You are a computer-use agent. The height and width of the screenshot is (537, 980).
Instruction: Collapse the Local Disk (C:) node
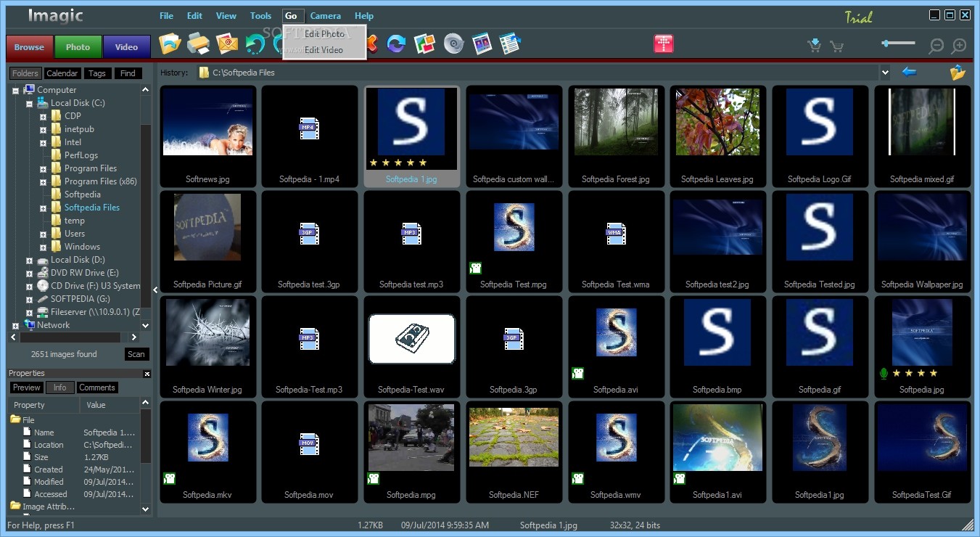pyautogui.click(x=29, y=103)
